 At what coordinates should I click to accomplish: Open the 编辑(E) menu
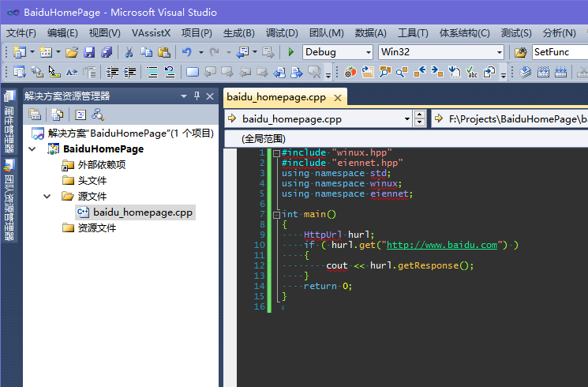coord(62,33)
